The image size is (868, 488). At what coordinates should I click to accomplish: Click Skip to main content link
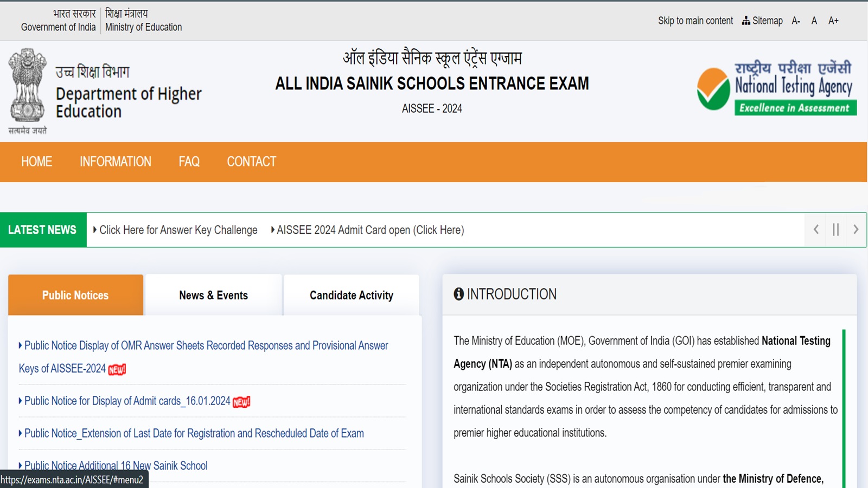(695, 21)
